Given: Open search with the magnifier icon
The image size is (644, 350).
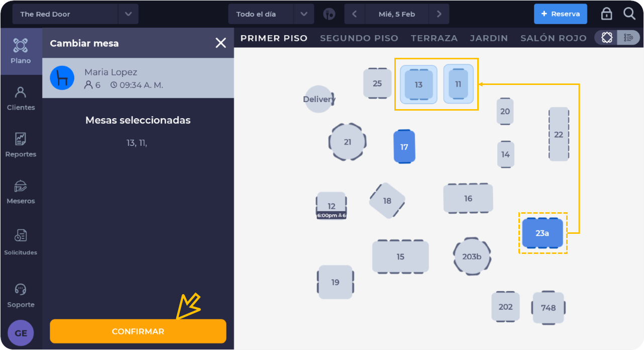Looking at the screenshot, I should 629,14.
